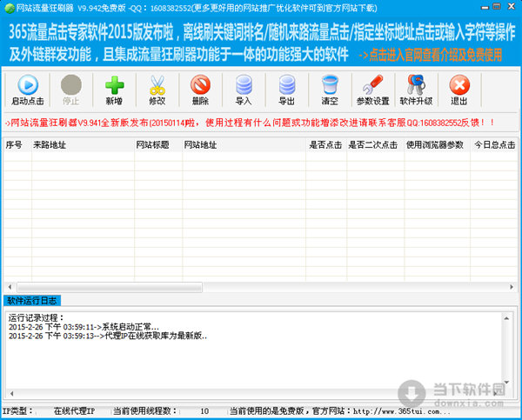
Task: Add a new entry with 新增
Action: [114, 90]
